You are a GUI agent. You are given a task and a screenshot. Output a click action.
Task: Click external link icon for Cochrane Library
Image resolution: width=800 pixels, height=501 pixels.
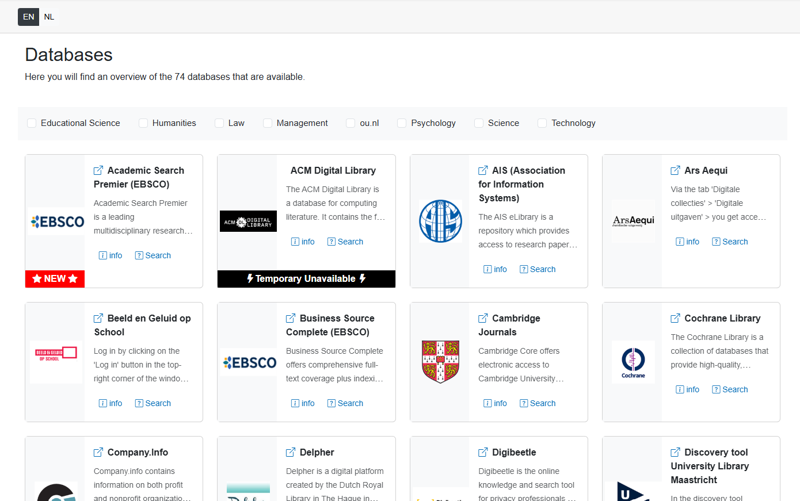[676, 319]
